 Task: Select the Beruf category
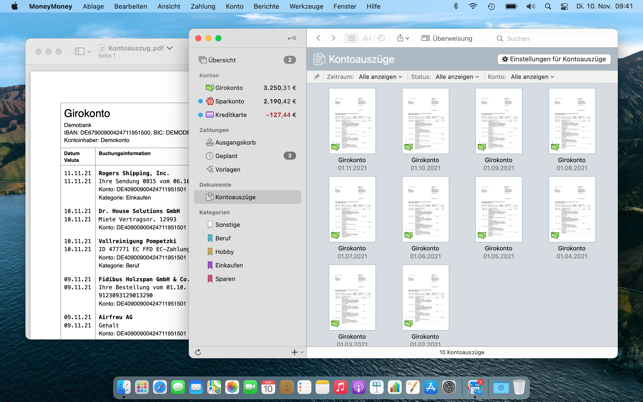click(247, 238)
